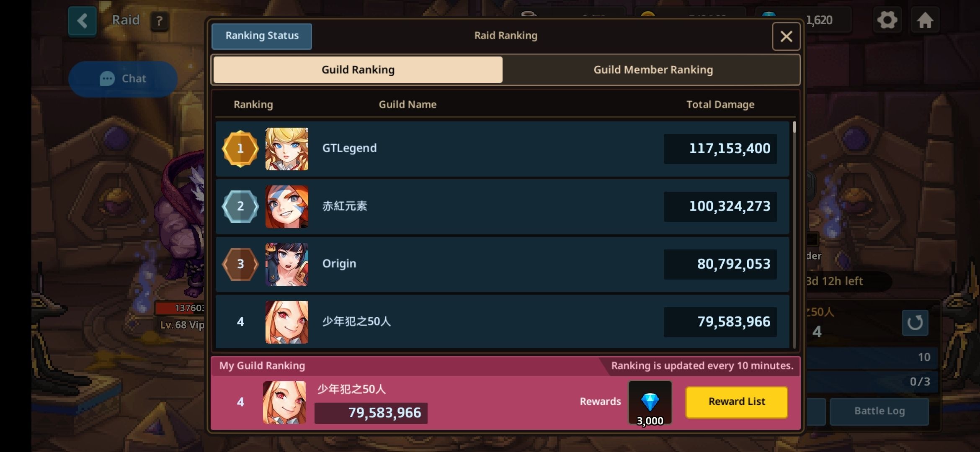980x452 pixels.
Task: Open the Battle Log
Action: pos(879,411)
